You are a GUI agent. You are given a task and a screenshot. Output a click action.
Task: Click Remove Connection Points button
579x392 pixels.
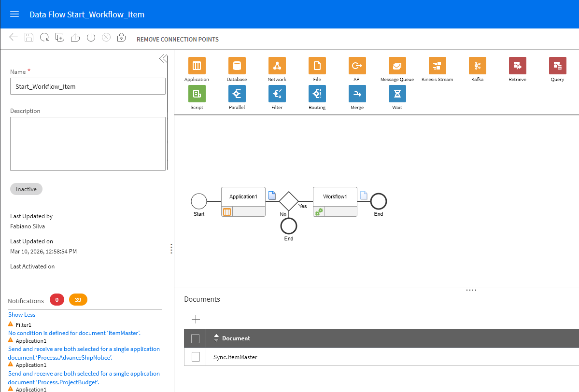point(178,40)
